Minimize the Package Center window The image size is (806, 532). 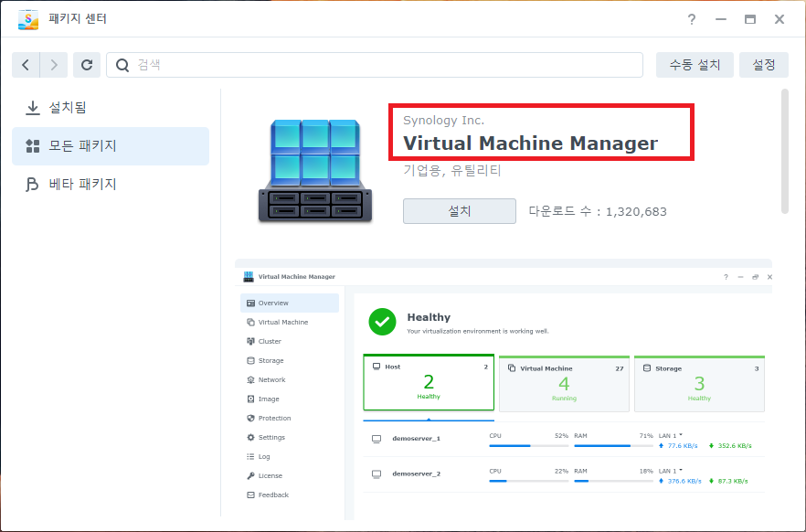(x=721, y=19)
